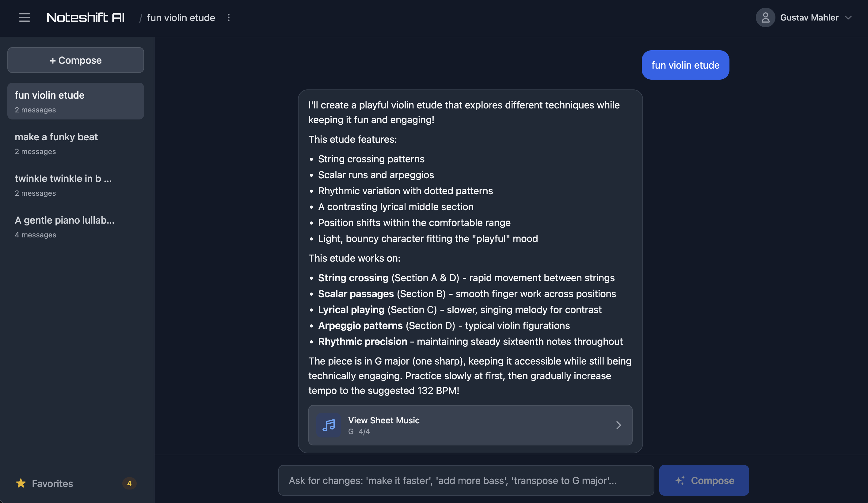Click the Noteshift AI logo

[85, 17]
